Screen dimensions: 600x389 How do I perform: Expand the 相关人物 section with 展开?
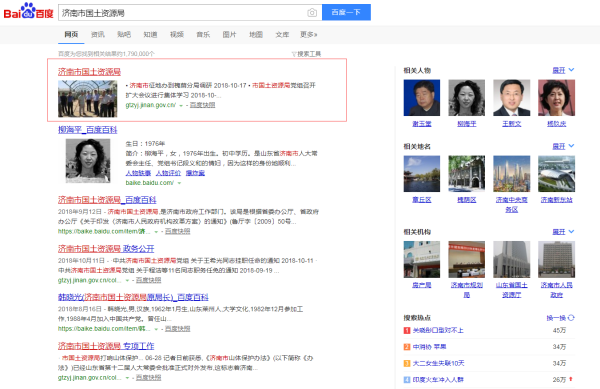pos(563,70)
